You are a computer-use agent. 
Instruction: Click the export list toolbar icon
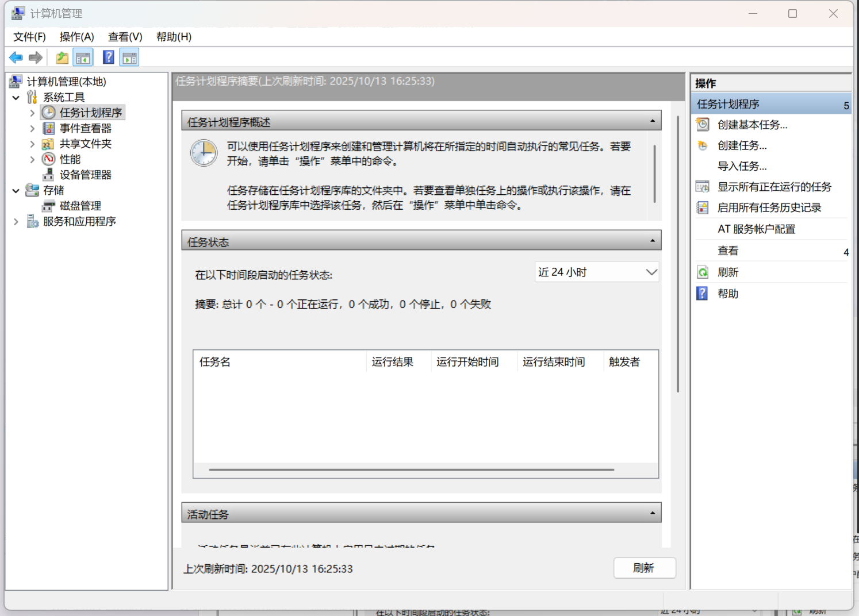coord(62,57)
